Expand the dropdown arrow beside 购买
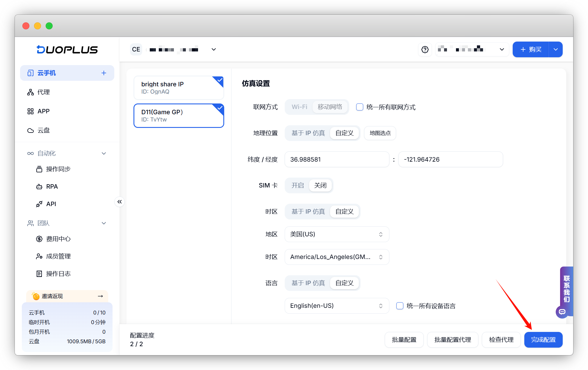The width and height of the screenshot is (588, 370). click(x=555, y=50)
